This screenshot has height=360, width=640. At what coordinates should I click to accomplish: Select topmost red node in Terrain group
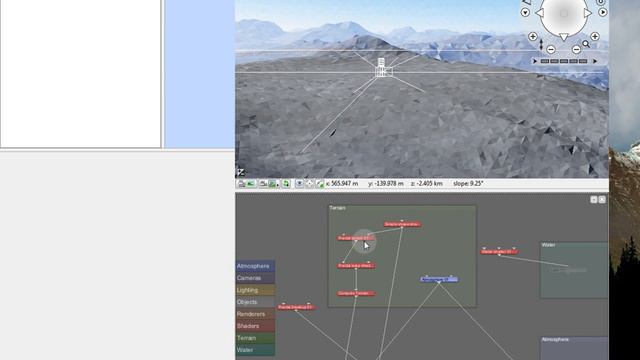click(402, 224)
